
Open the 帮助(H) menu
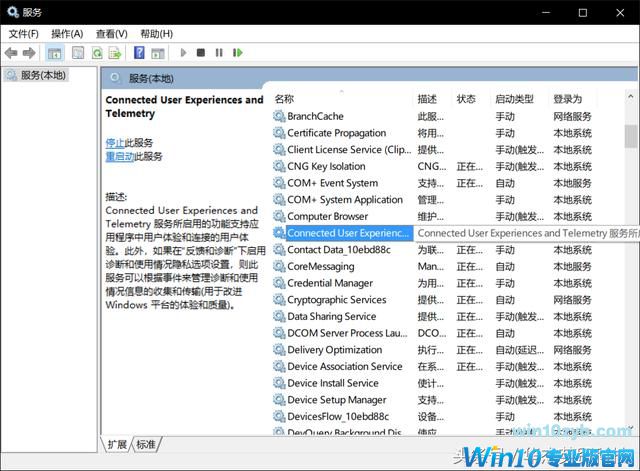click(x=157, y=34)
